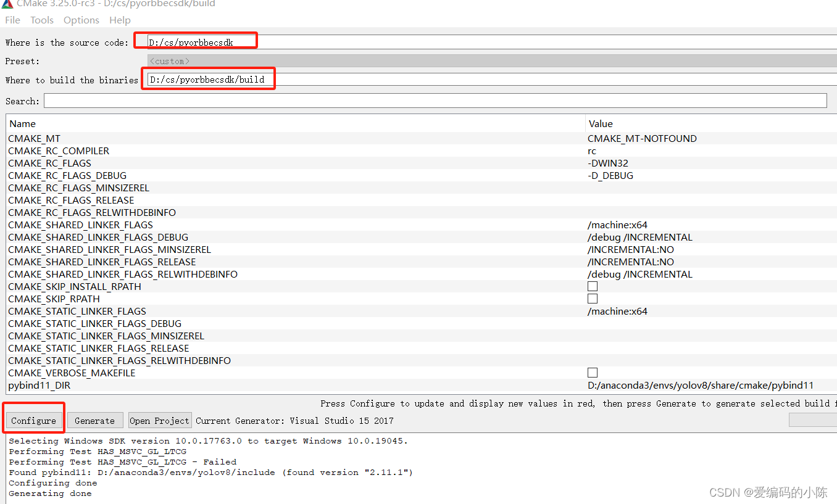Select the CMAKE_RC_FLAGS_DEBUG entry

(67, 175)
